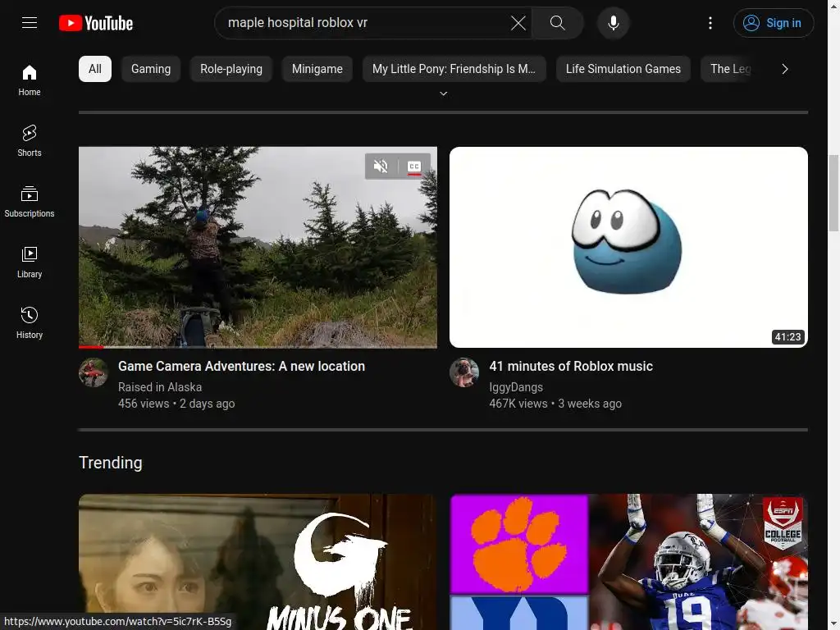Open Game Camera Adventures video thumbnail
The width and height of the screenshot is (840, 630).
coord(258,248)
